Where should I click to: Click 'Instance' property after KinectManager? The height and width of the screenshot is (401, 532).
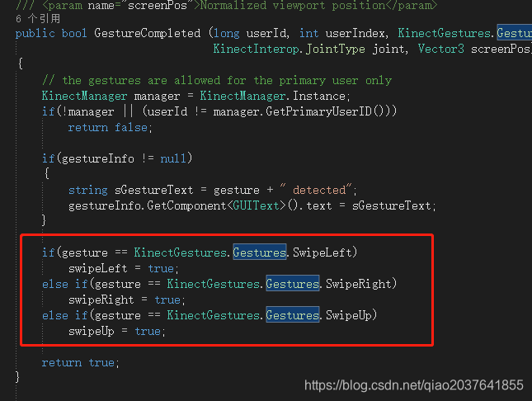pos(319,96)
